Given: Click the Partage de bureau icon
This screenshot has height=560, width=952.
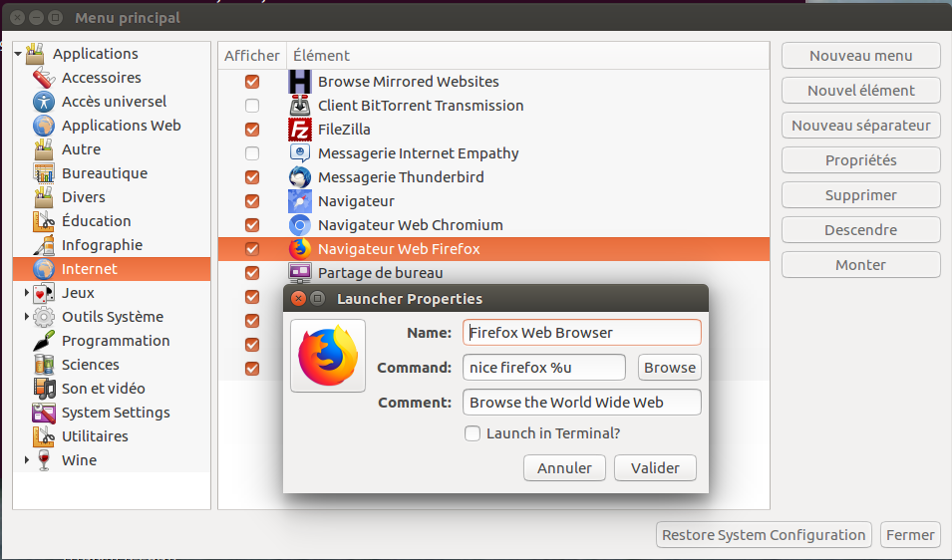Looking at the screenshot, I should [299, 272].
